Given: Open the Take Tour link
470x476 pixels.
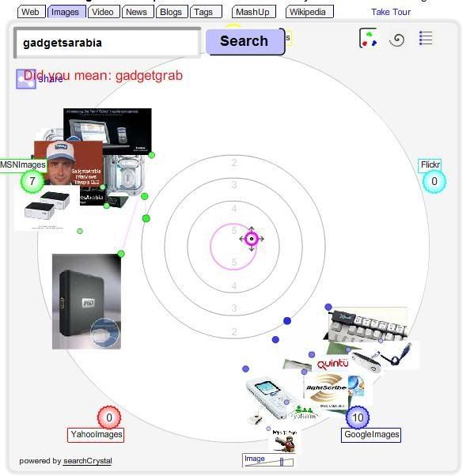Looking at the screenshot, I should 391,12.
